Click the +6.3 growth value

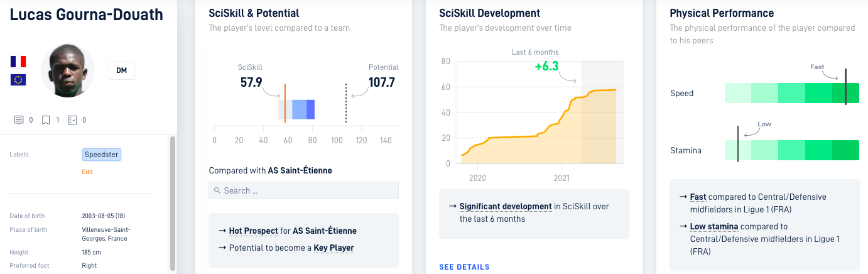546,66
